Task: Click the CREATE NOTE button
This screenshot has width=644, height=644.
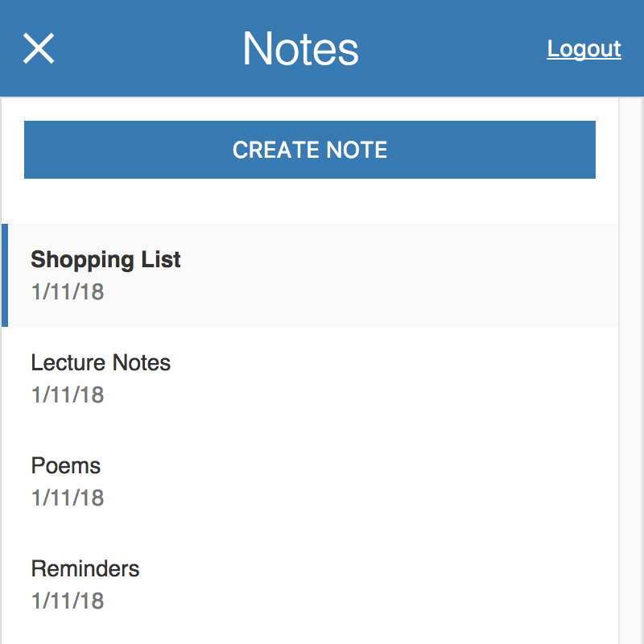Action: pos(310,150)
